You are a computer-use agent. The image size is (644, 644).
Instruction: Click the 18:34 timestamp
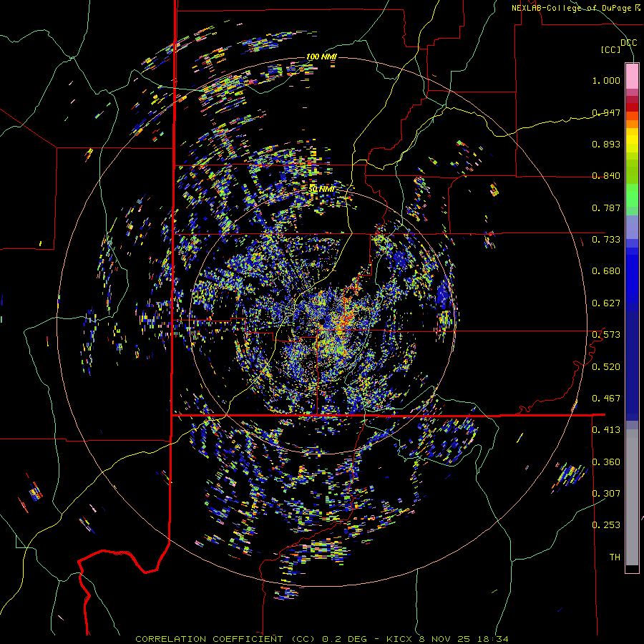pos(493,639)
